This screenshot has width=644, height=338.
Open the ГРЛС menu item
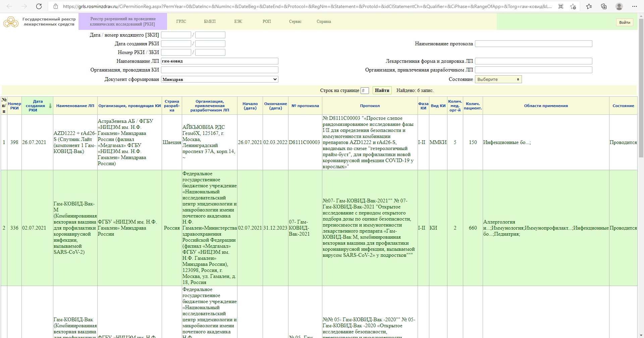coord(181,21)
